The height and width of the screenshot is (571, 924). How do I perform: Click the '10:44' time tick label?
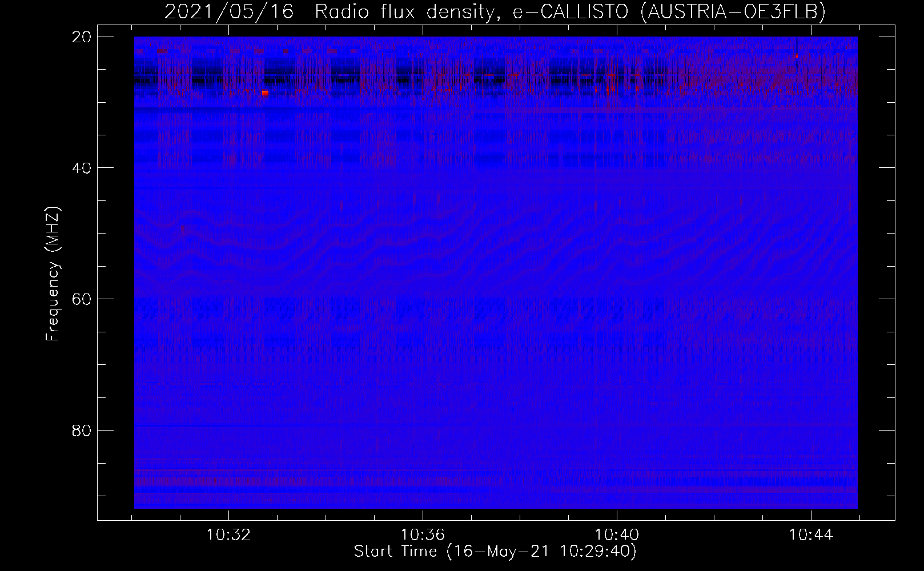pos(811,535)
